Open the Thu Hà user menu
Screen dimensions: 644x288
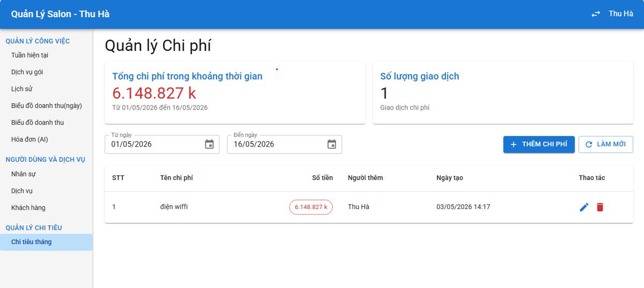click(621, 14)
